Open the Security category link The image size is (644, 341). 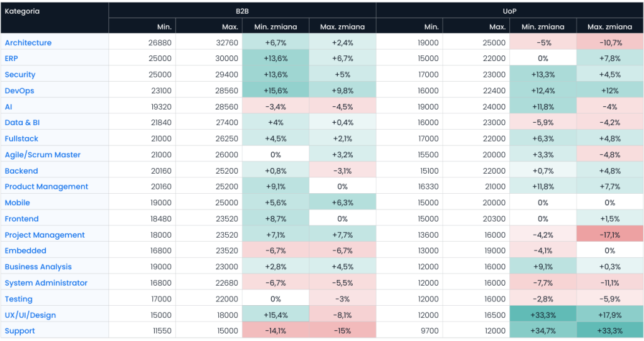coord(20,74)
